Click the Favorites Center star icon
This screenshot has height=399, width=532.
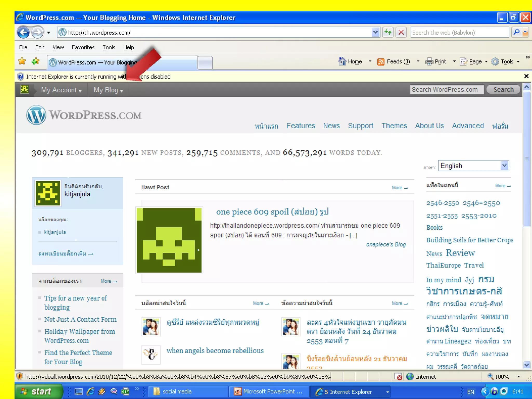[22, 62]
